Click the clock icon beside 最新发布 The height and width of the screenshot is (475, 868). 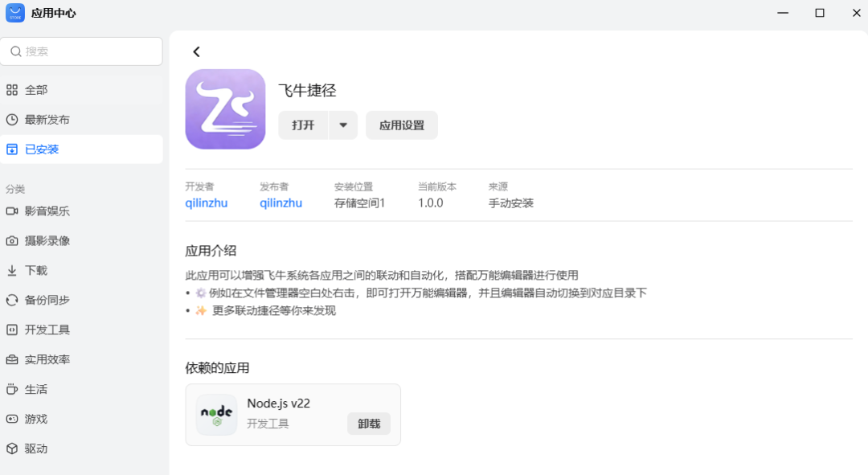click(11, 120)
